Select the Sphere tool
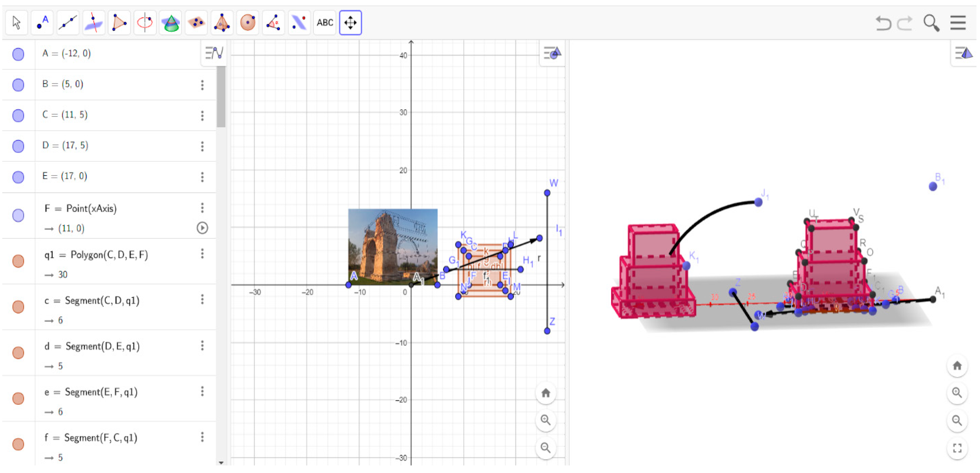 click(248, 23)
